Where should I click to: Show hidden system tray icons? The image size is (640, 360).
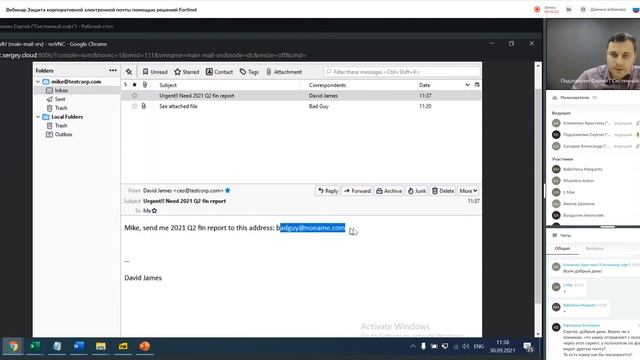[413, 347]
